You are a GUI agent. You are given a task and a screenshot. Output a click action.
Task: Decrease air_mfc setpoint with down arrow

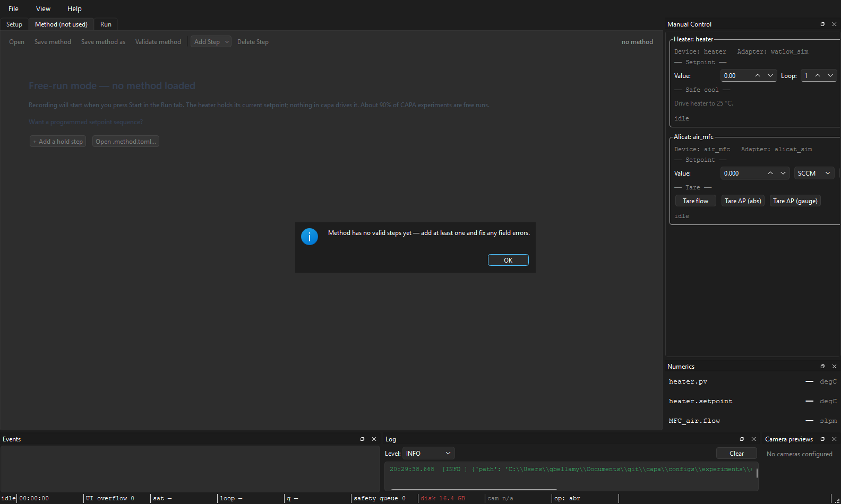pos(783,173)
